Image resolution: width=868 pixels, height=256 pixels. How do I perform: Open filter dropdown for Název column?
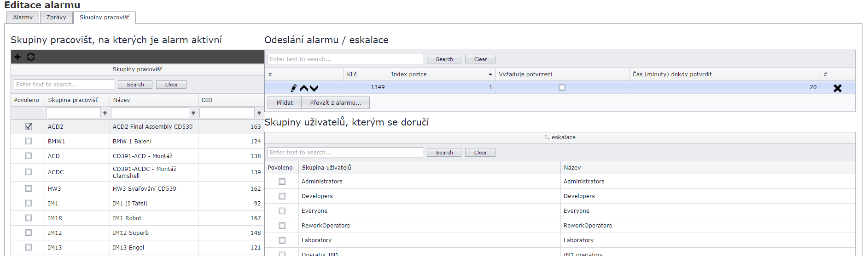click(193, 113)
